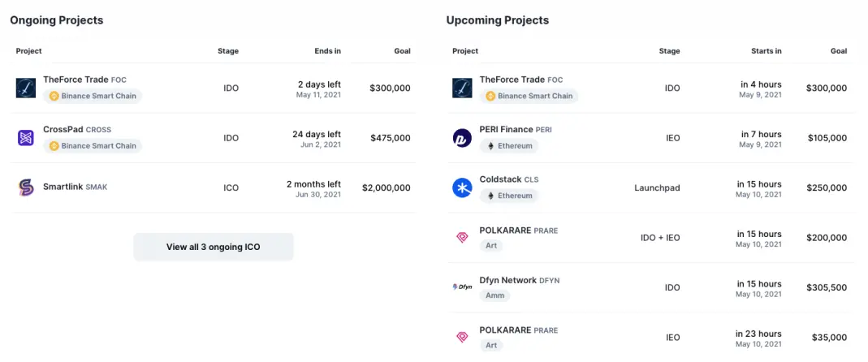Screen dimensions: 868x362
Task: Click the Dfyn Network logo icon
Action: (462, 287)
